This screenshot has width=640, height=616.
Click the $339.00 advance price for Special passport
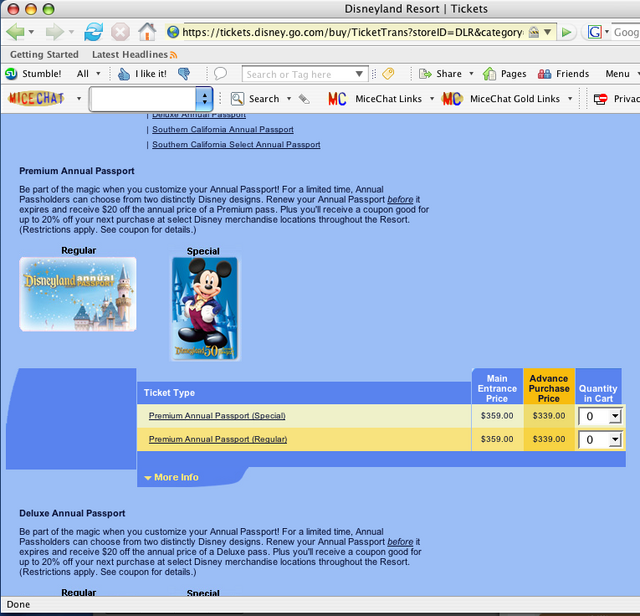coord(549,416)
